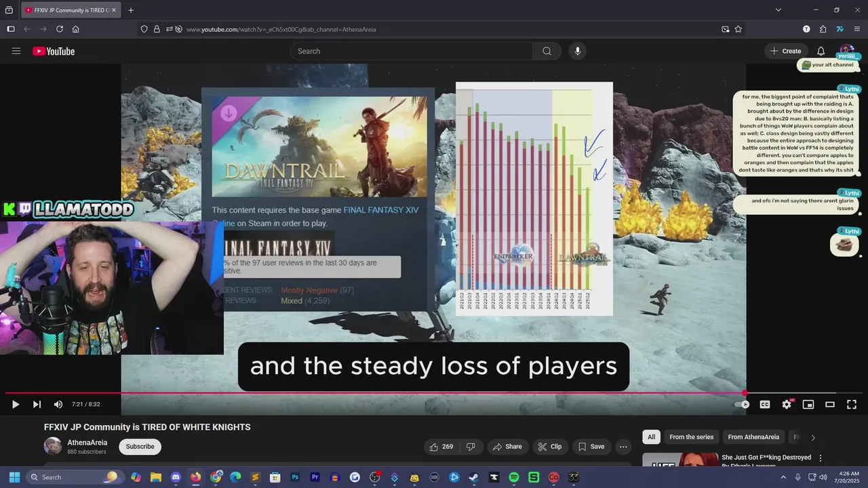Viewport: 868px width, 488px height.
Task: Toggle closed captions CC button
Action: point(765,405)
